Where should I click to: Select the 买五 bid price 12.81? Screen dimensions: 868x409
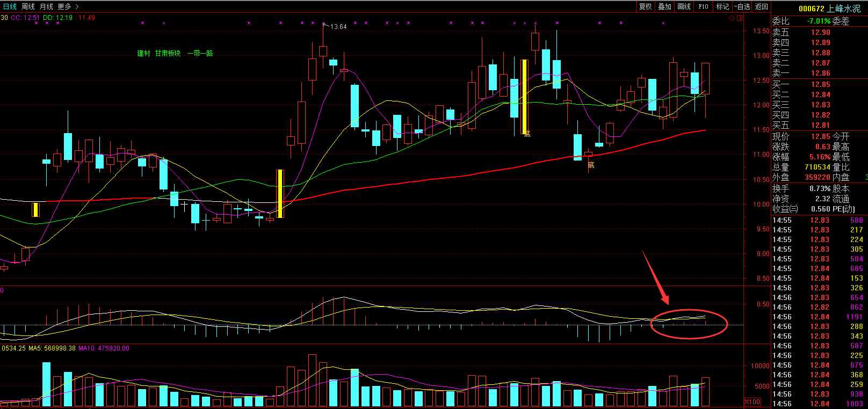point(820,125)
